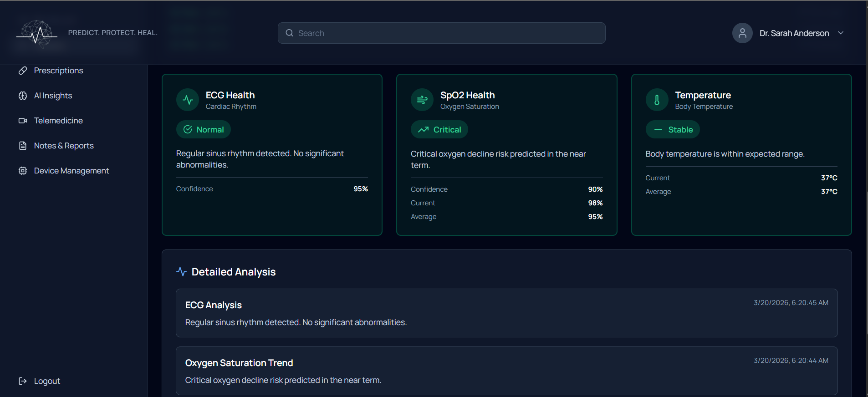This screenshot has height=397, width=868.
Task: Click the Critical status badge
Action: 439,129
